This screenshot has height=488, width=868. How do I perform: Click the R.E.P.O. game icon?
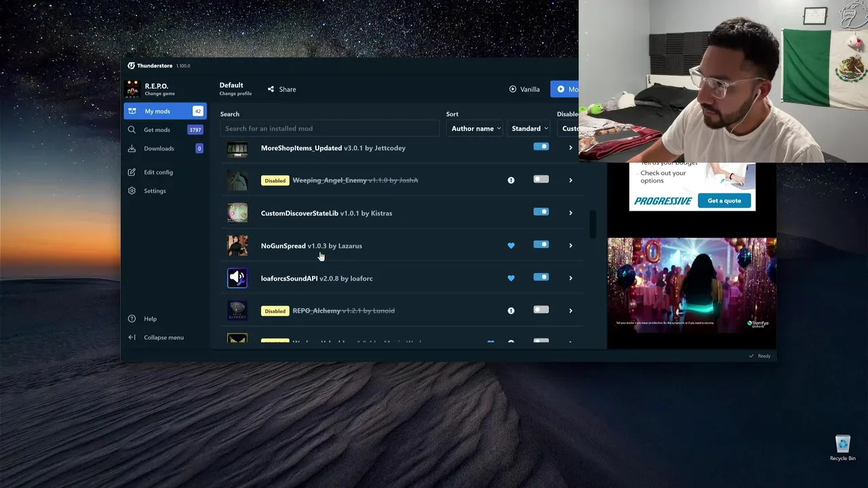click(x=133, y=89)
